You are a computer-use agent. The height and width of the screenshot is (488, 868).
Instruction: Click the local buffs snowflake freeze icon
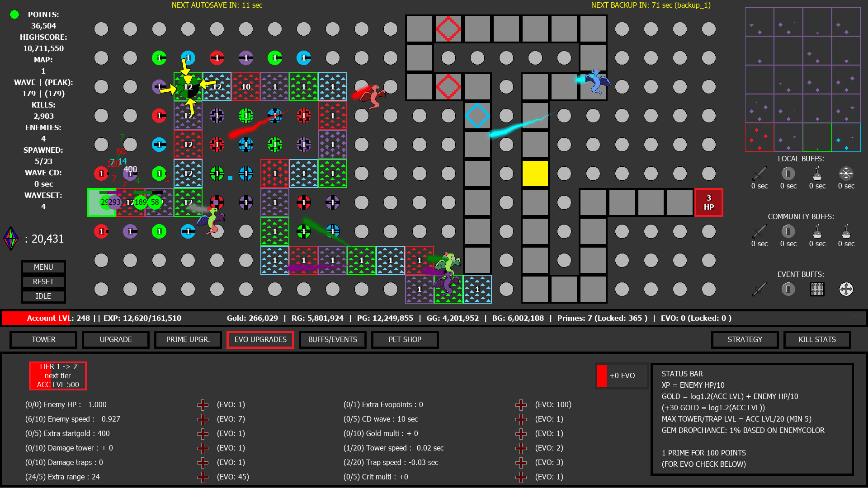[846, 174]
